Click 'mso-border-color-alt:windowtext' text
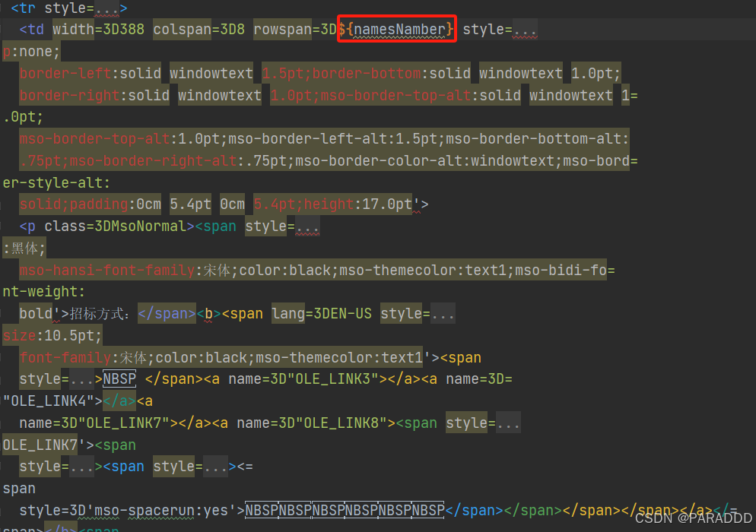The height and width of the screenshot is (532, 756). pos(424,161)
